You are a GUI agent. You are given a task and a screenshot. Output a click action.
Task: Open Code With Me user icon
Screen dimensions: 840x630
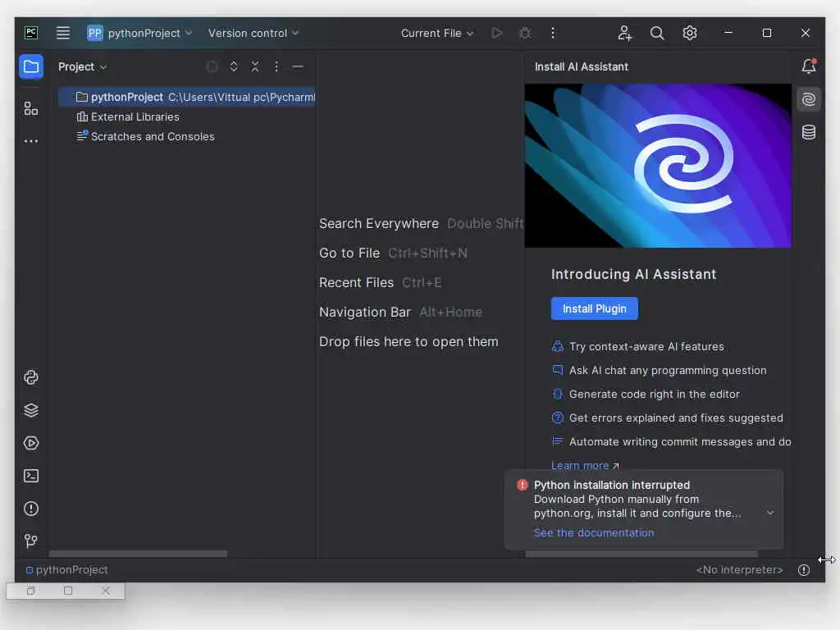624,33
